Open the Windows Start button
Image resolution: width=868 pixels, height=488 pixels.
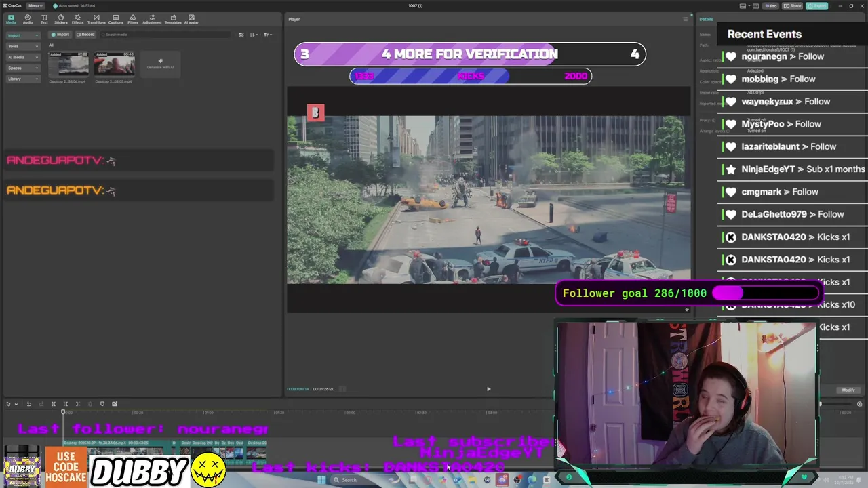[x=321, y=480]
